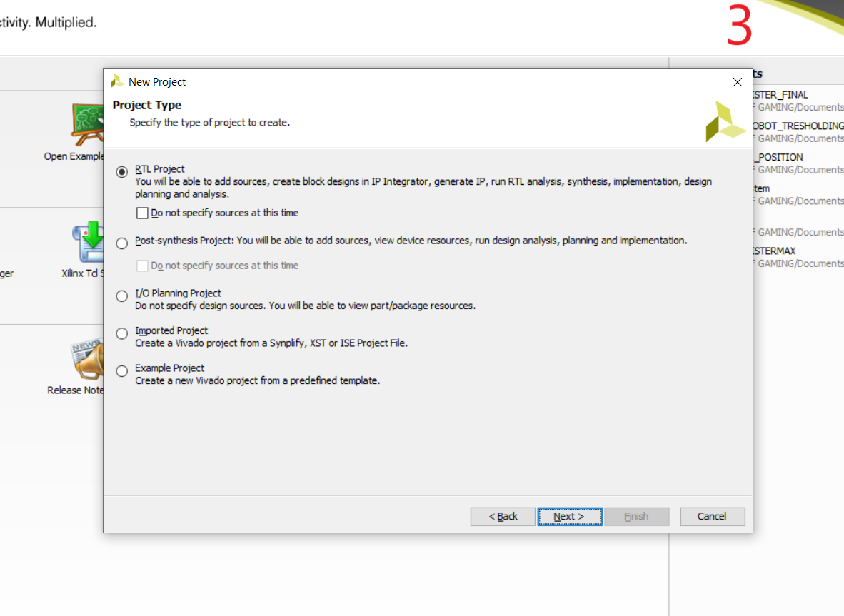Go to the previous step with Back

point(503,516)
